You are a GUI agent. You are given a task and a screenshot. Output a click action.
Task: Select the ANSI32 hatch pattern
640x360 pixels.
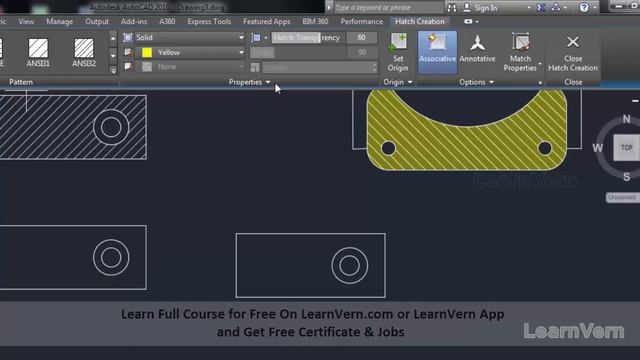click(x=84, y=52)
